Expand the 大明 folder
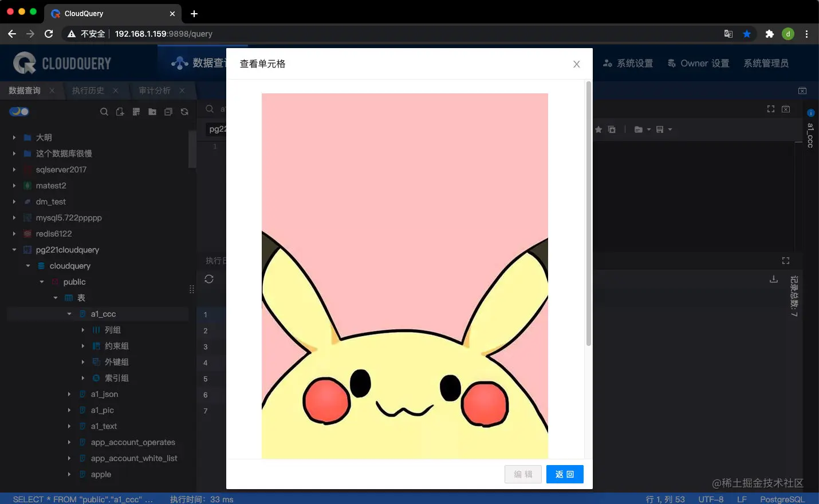This screenshot has height=504, width=819. (x=14, y=137)
